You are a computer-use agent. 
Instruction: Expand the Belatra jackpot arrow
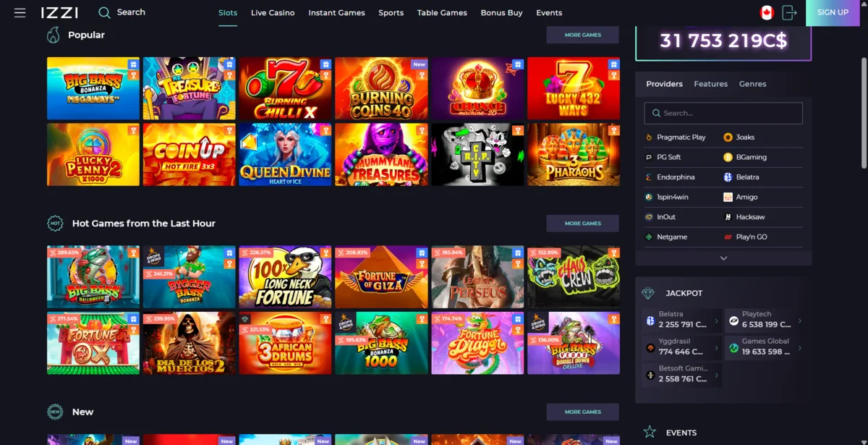(716, 321)
